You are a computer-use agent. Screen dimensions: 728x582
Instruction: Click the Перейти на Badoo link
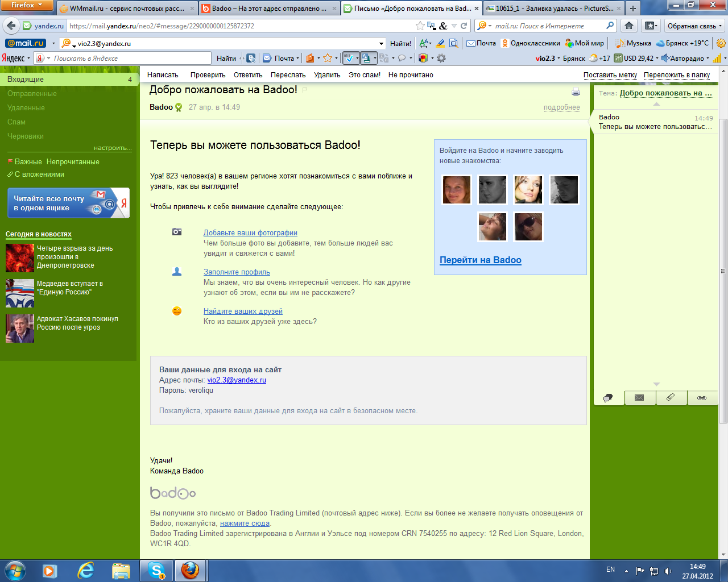point(481,260)
